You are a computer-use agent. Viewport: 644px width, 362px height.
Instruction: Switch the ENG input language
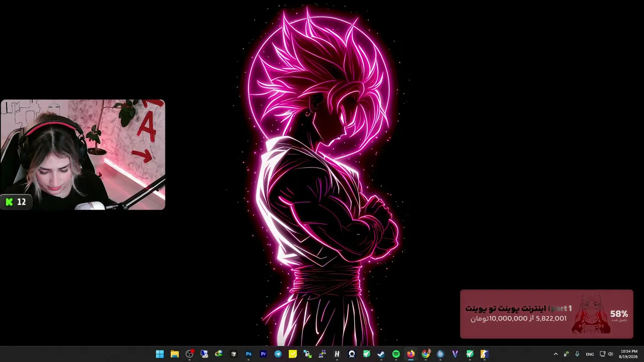[x=590, y=354]
